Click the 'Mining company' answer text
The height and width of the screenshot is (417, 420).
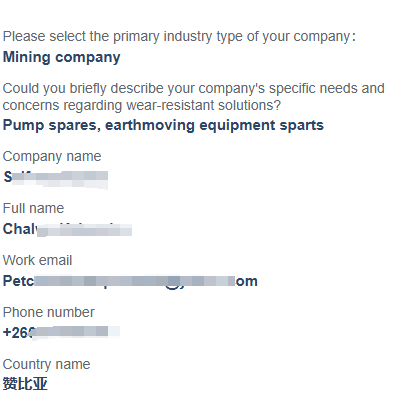point(62,57)
